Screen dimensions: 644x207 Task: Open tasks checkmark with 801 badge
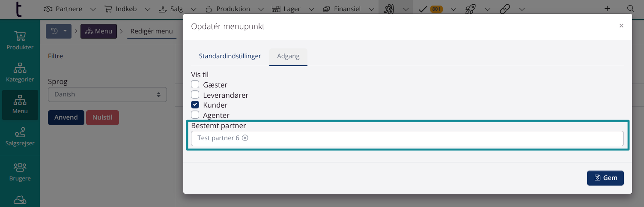pyautogui.click(x=430, y=9)
